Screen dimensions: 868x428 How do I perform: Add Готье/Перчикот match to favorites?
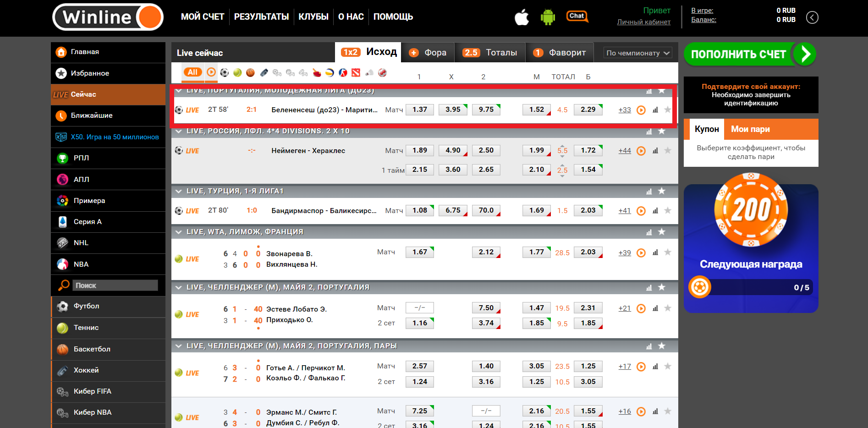point(668,366)
